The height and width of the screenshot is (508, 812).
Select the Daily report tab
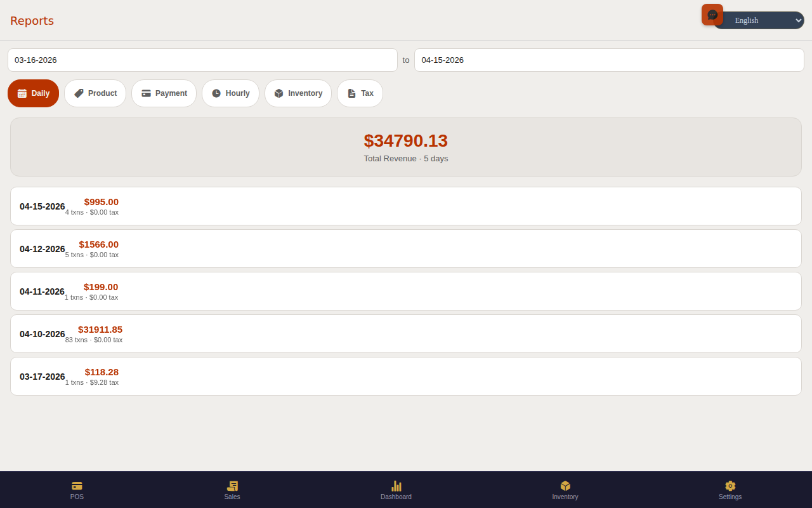click(x=33, y=93)
